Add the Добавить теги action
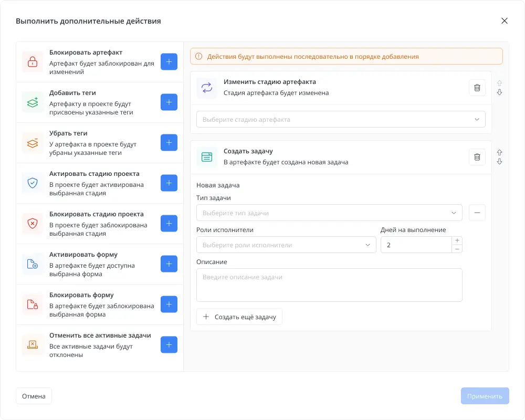 coord(169,102)
